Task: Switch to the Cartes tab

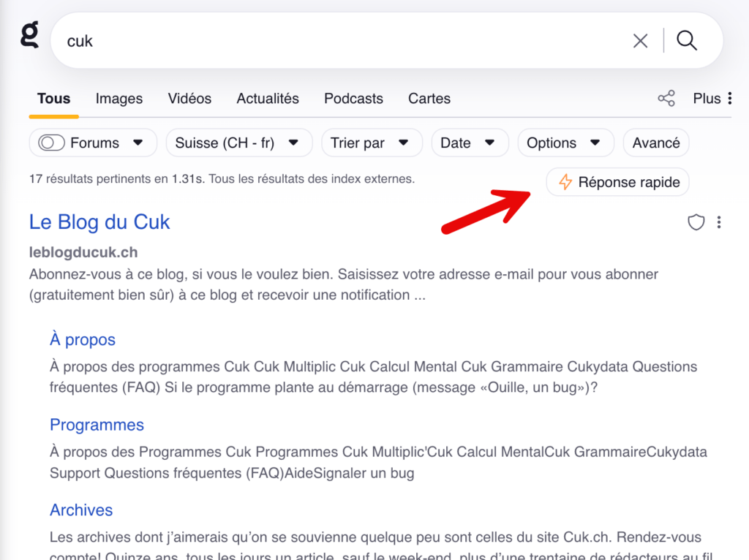Action: tap(429, 99)
